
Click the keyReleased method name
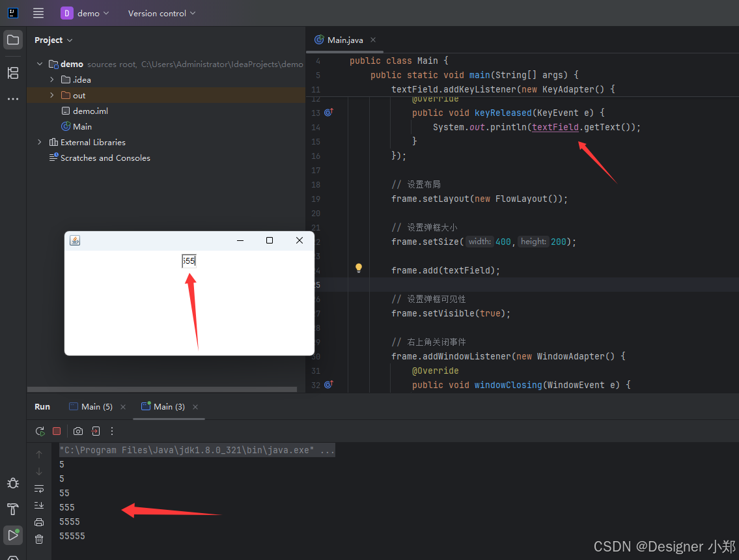pos(503,113)
